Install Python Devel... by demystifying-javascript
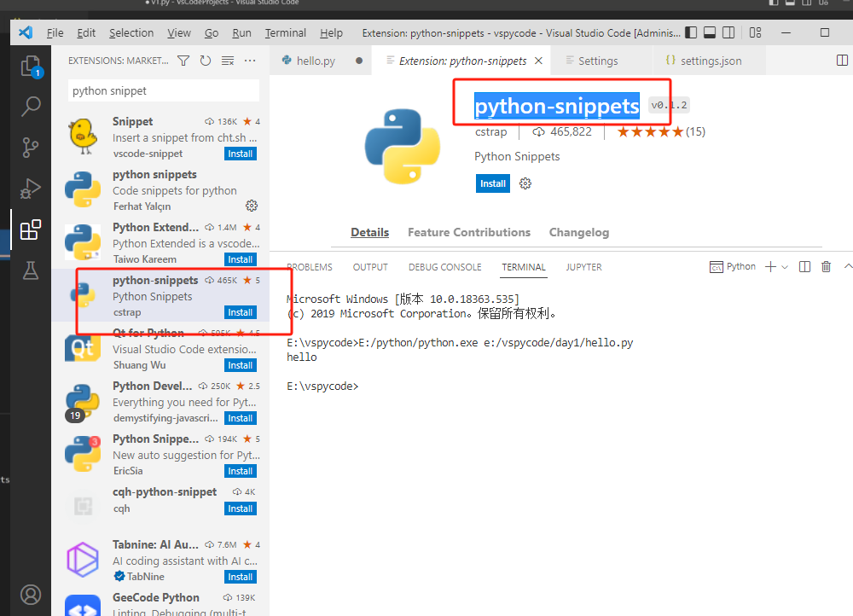This screenshot has width=853, height=616. point(240,418)
